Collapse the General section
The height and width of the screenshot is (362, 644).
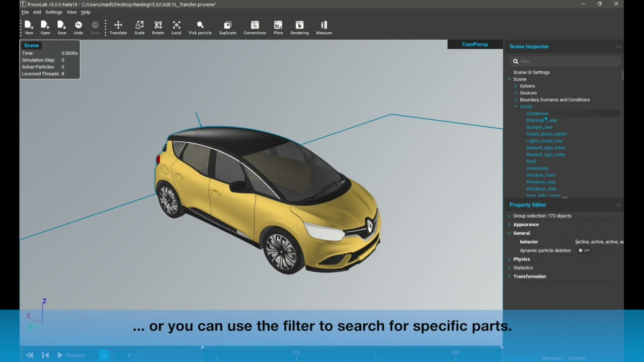(x=509, y=233)
